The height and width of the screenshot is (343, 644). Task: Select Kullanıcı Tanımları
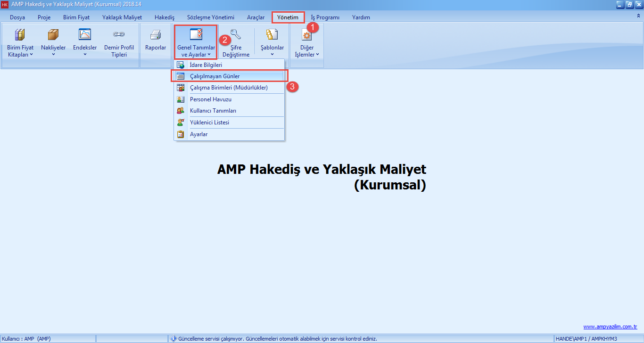coord(213,110)
